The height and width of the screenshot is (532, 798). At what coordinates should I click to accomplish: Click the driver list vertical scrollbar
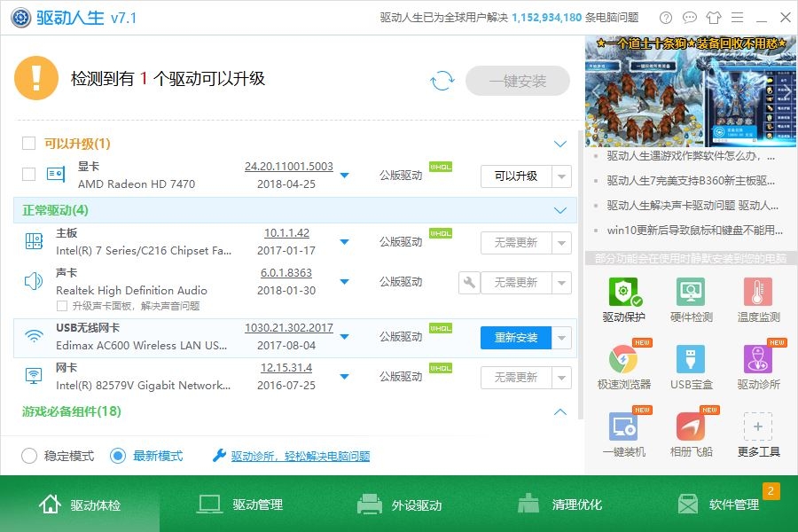click(x=580, y=275)
